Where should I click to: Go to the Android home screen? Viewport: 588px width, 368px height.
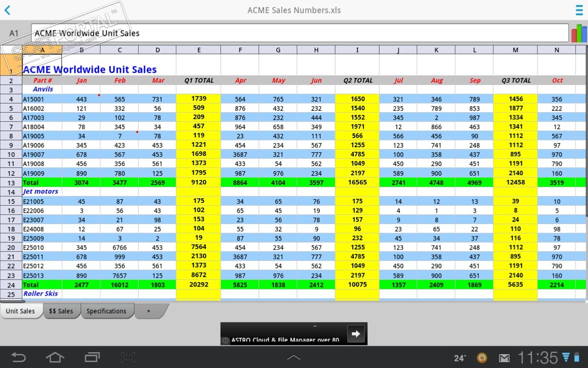[x=55, y=357]
